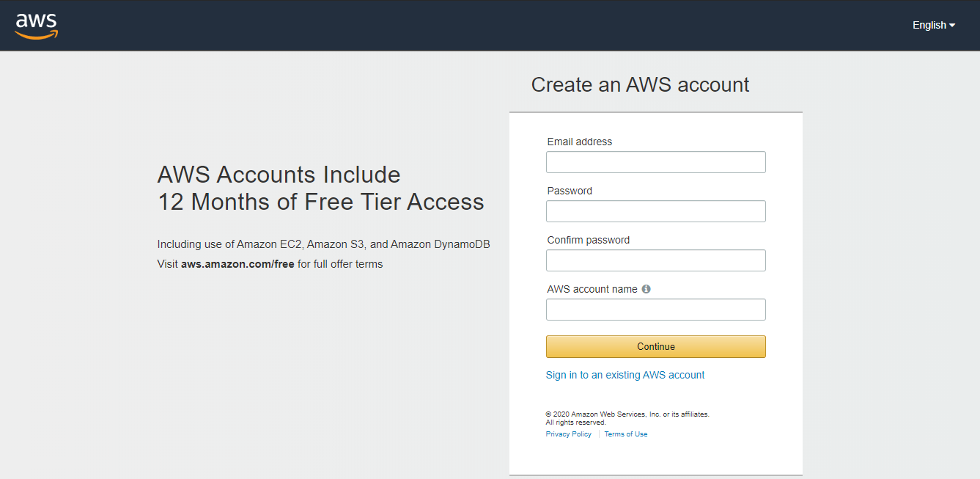Click the info icon beside AWS account name
The width and height of the screenshot is (980, 479).
pyautogui.click(x=646, y=289)
